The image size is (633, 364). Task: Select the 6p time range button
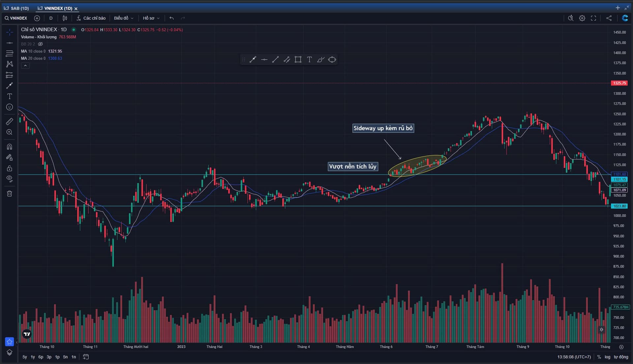pos(41,357)
